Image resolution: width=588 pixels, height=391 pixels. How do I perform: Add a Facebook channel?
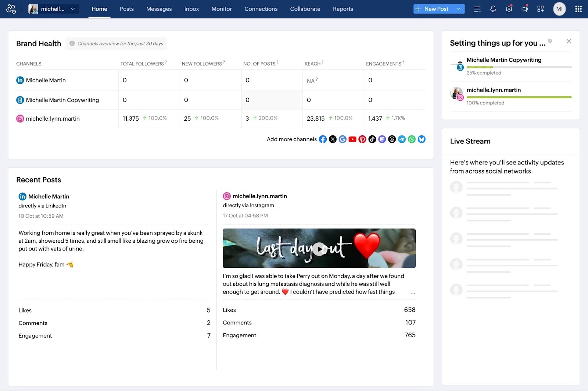tap(323, 139)
